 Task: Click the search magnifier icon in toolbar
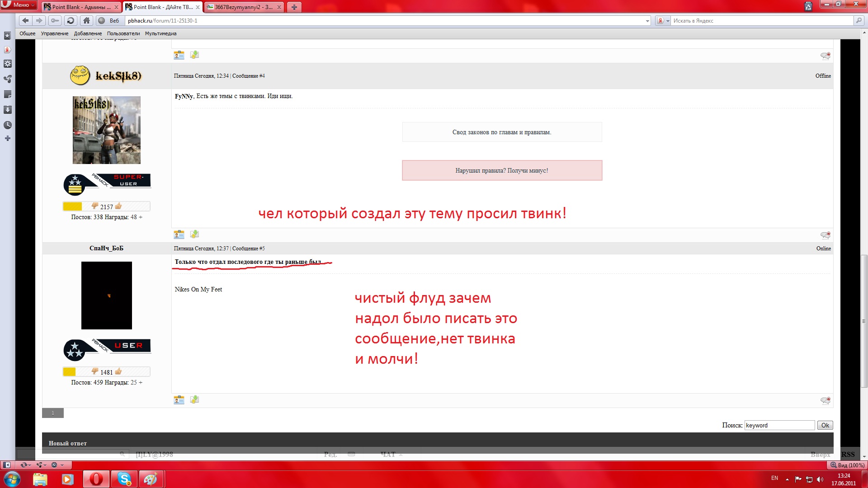(x=859, y=20)
